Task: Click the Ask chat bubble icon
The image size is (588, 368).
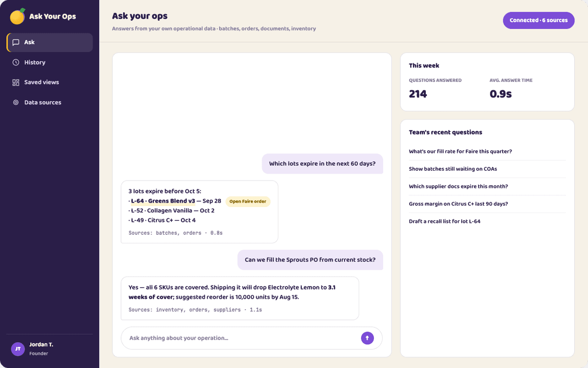Action: (x=16, y=42)
